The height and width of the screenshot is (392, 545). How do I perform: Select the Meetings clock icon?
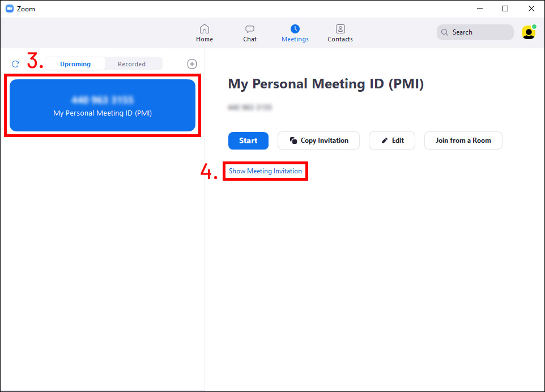click(x=295, y=29)
